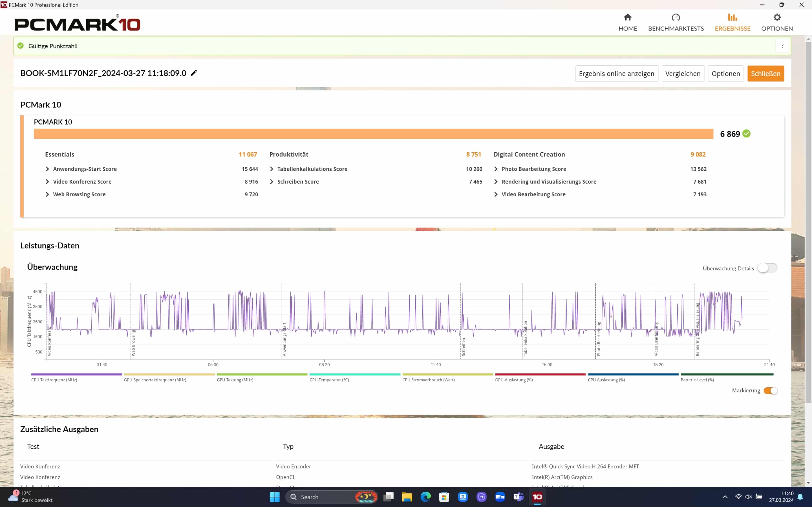The image size is (812, 507).
Task: Turn off the Markierung toggle
Action: [x=770, y=391]
